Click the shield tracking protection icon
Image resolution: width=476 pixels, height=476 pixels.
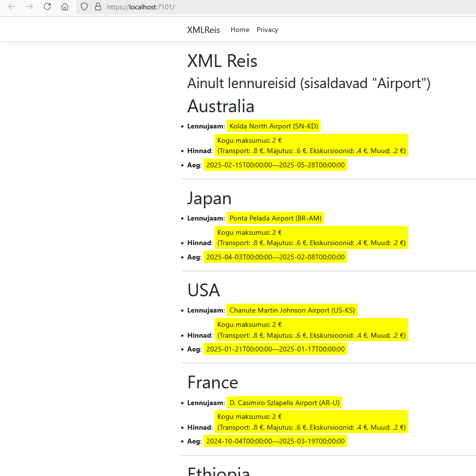pyautogui.click(x=84, y=7)
